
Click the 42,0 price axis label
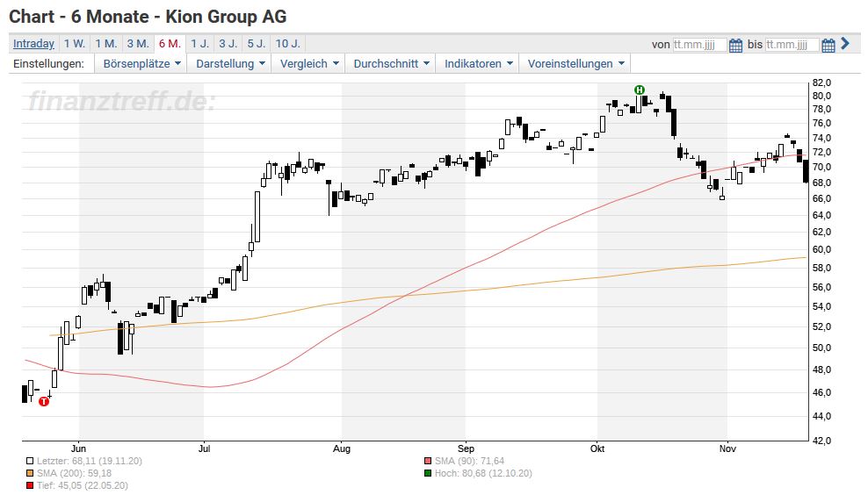tap(821, 441)
